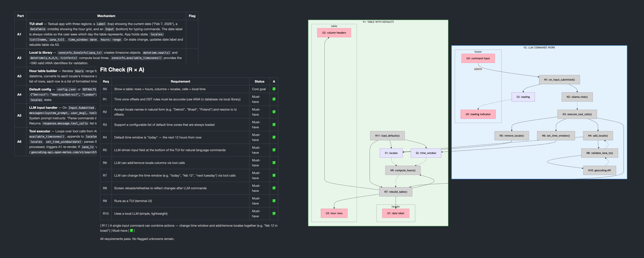Click the green checkmark in row R5
Screen dimensions: 644x258
[274, 150]
